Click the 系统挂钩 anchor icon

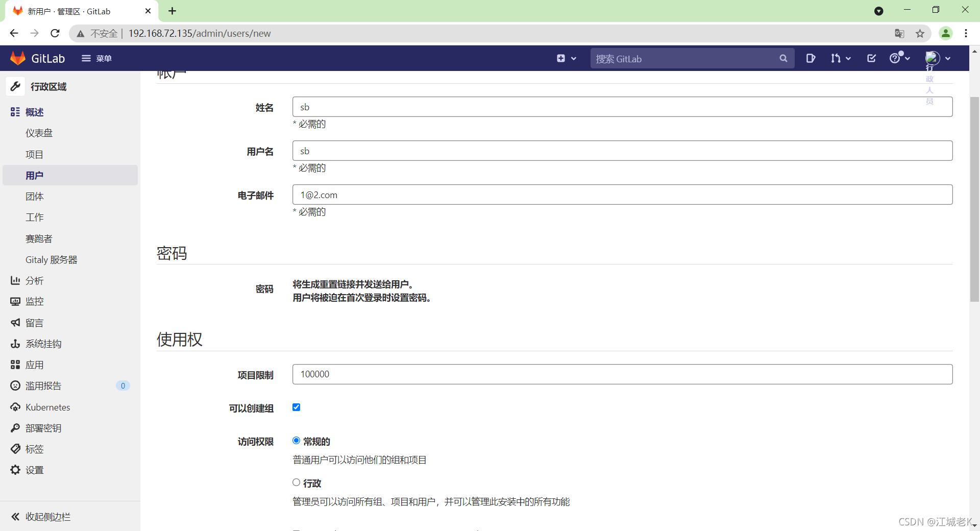click(15, 344)
